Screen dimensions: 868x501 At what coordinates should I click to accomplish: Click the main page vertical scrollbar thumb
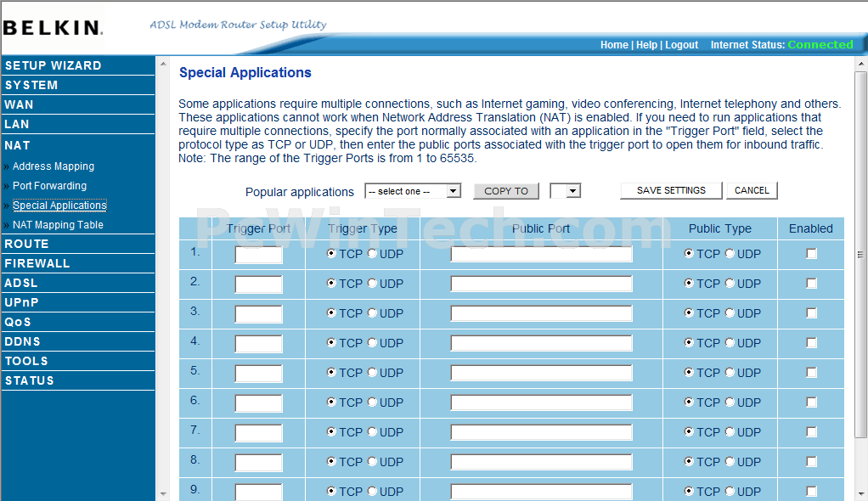click(x=860, y=255)
